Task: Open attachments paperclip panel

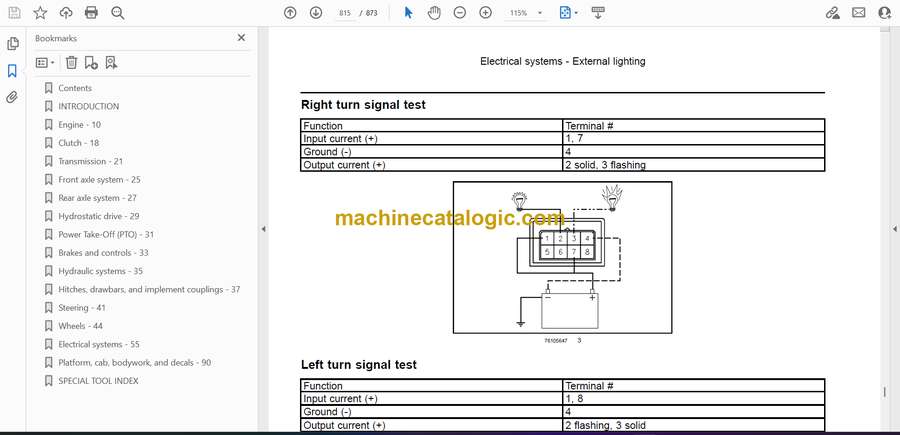Action: click(x=12, y=97)
